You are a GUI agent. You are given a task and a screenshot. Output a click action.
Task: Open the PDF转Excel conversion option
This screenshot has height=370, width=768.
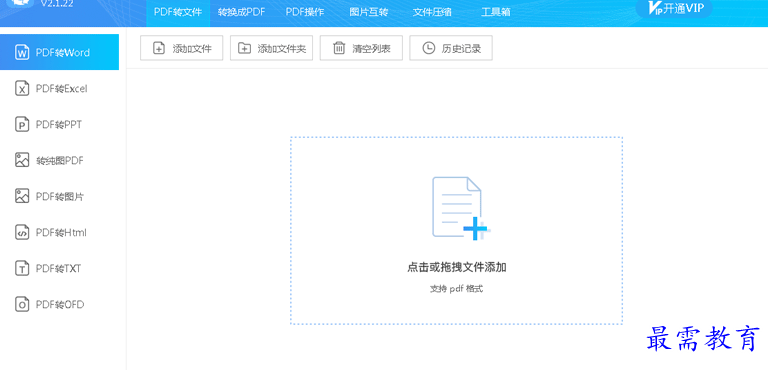tap(59, 89)
